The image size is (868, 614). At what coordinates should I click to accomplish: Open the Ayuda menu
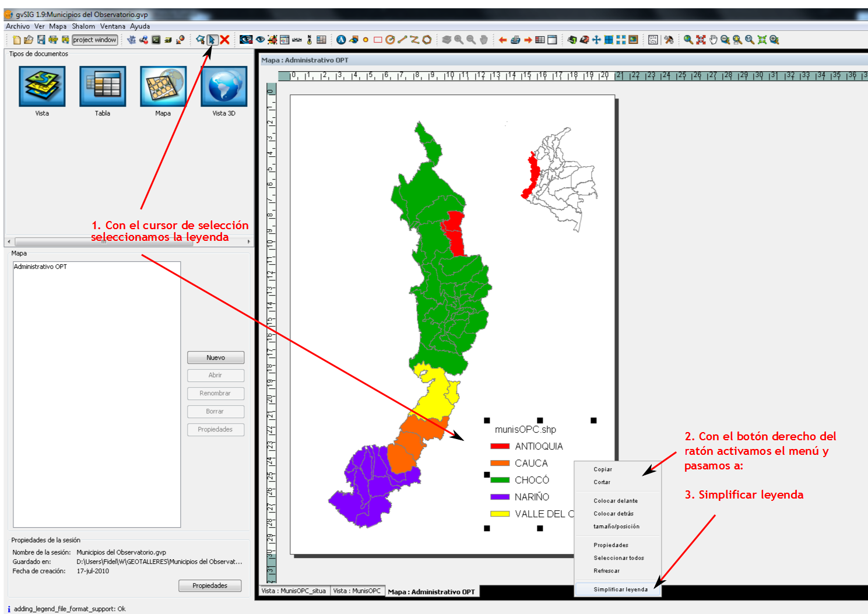pos(140,26)
